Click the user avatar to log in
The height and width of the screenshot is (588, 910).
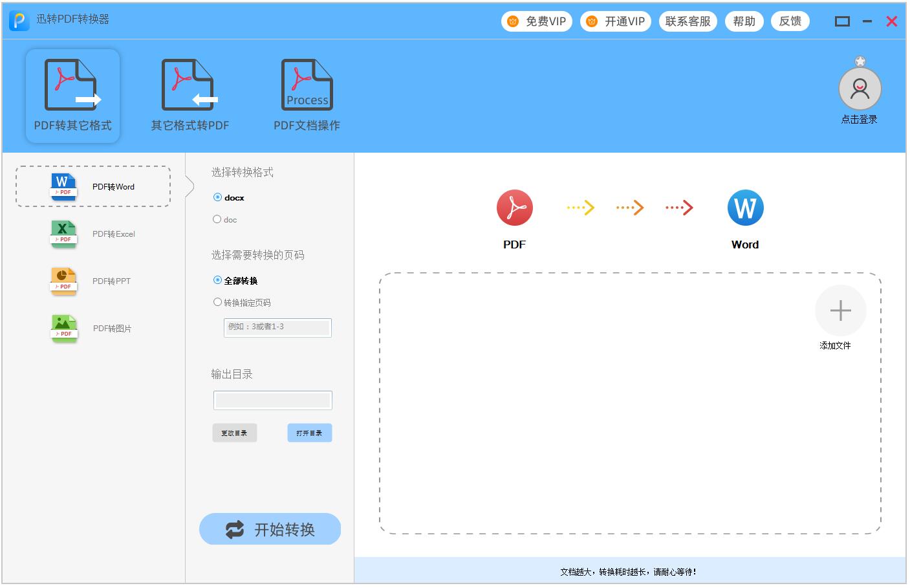point(860,89)
